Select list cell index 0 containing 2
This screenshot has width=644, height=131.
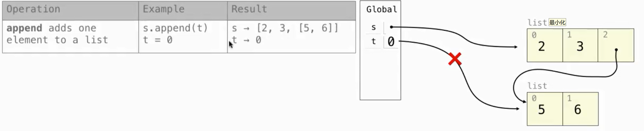(x=545, y=45)
